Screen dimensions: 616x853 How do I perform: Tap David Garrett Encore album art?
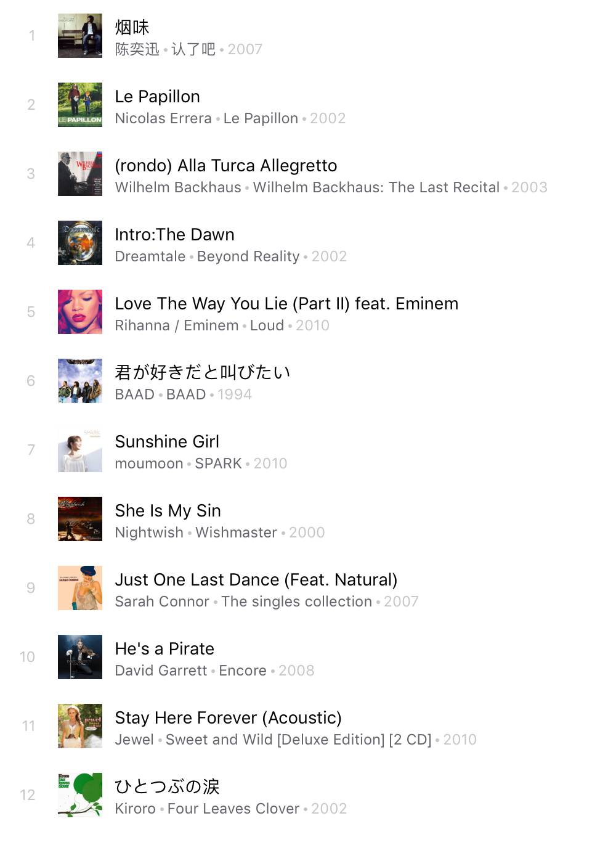click(80, 657)
